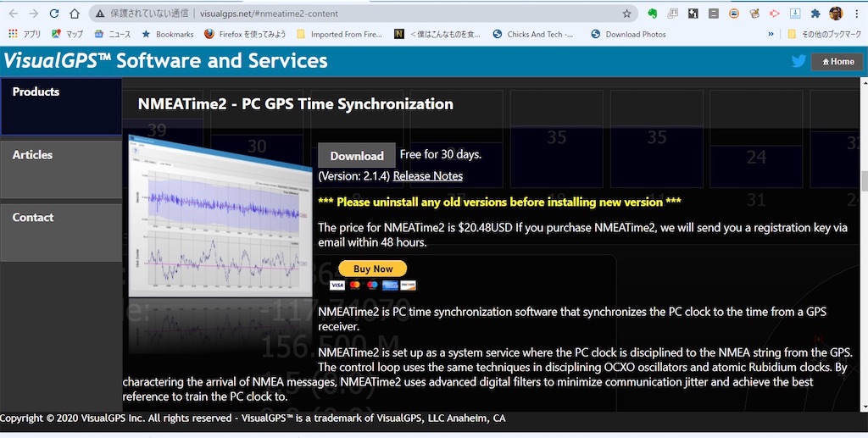Select the Products sidebar item
Image resolution: width=868 pixels, height=438 pixels.
(x=61, y=107)
